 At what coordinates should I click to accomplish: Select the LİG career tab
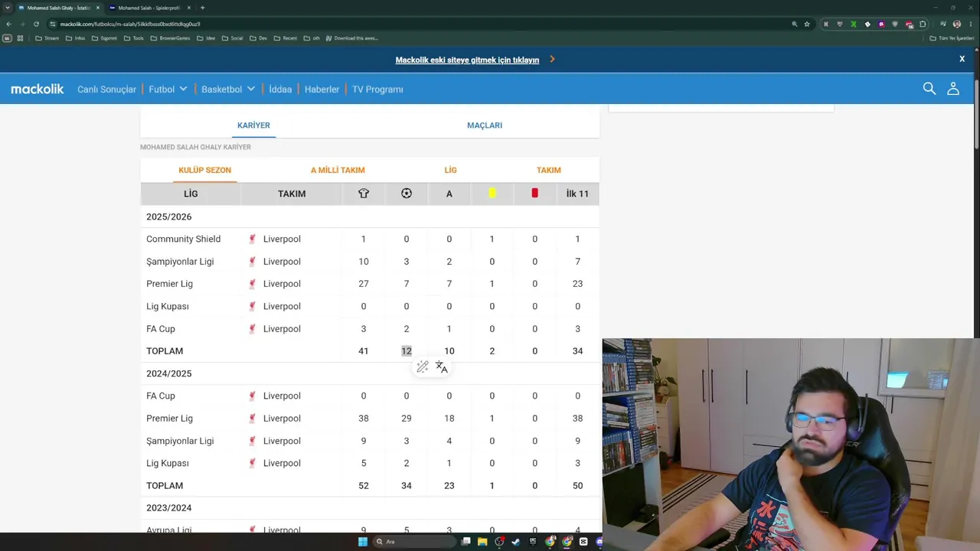coord(450,170)
